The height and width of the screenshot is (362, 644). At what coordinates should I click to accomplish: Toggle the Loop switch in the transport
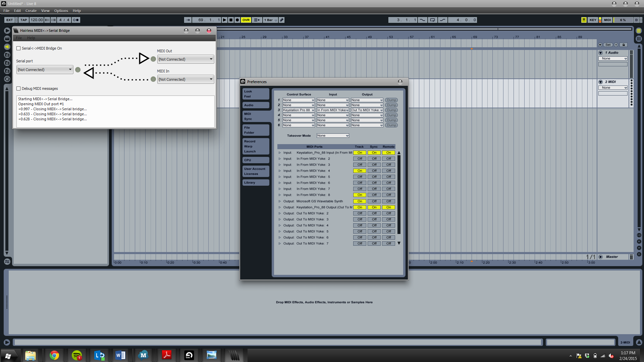point(432,20)
